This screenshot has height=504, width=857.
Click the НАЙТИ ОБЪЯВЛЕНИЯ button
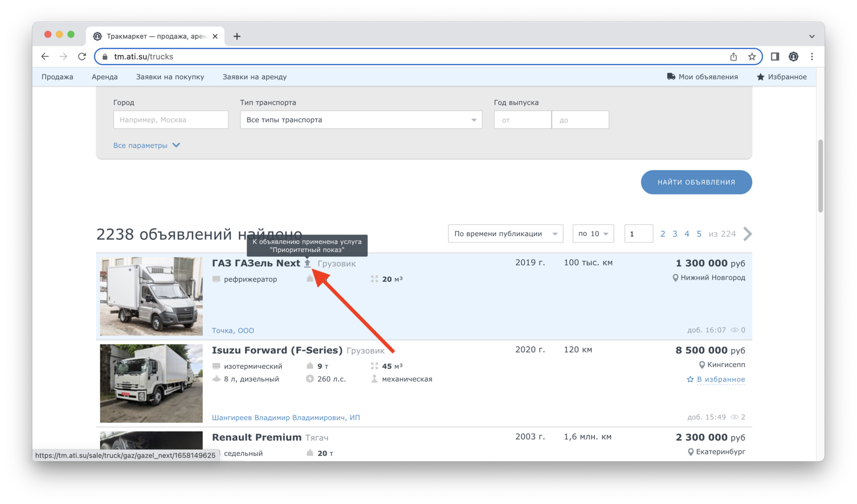(x=696, y=182)
